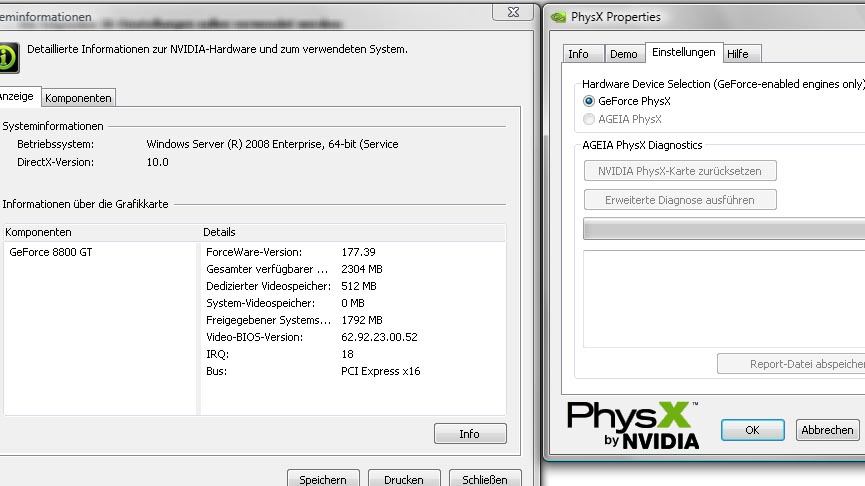Click the value 1792 MB
865x486 pixels.
(x=362, y=321)
